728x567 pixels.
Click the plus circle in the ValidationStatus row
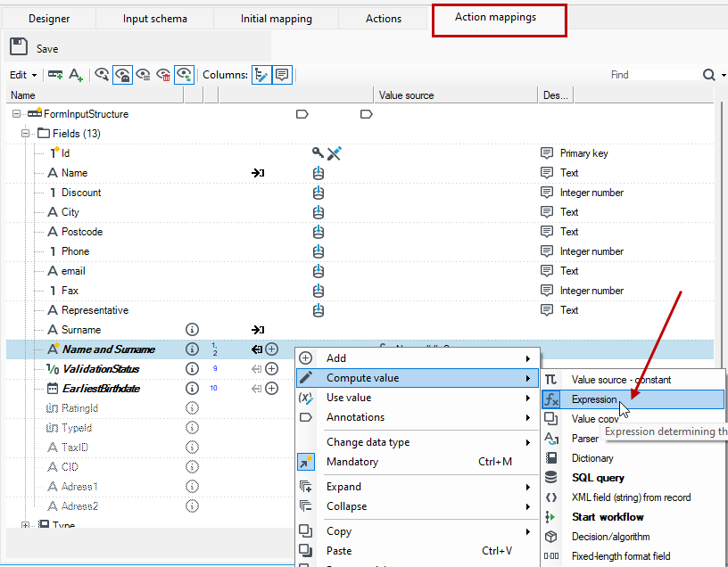pos(271,369)
